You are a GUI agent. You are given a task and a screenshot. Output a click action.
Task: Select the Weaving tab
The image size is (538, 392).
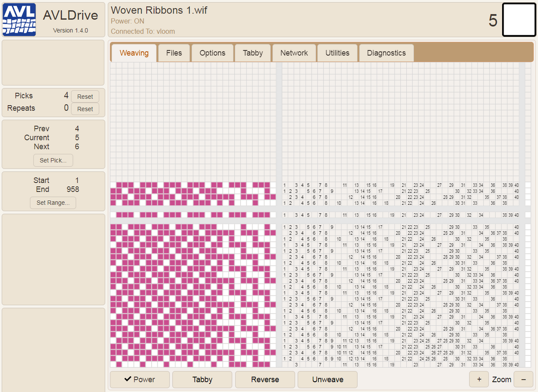tap(134, 53)
